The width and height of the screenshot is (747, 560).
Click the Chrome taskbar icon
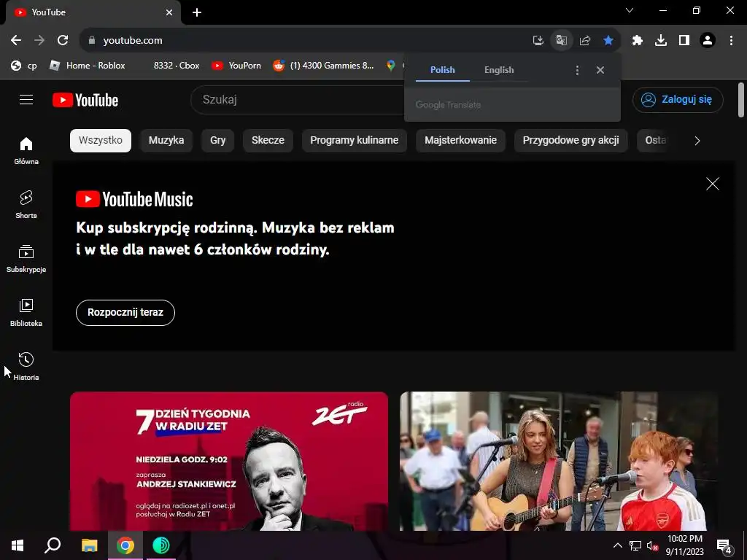pyautogui.click(x=125, y=545)
